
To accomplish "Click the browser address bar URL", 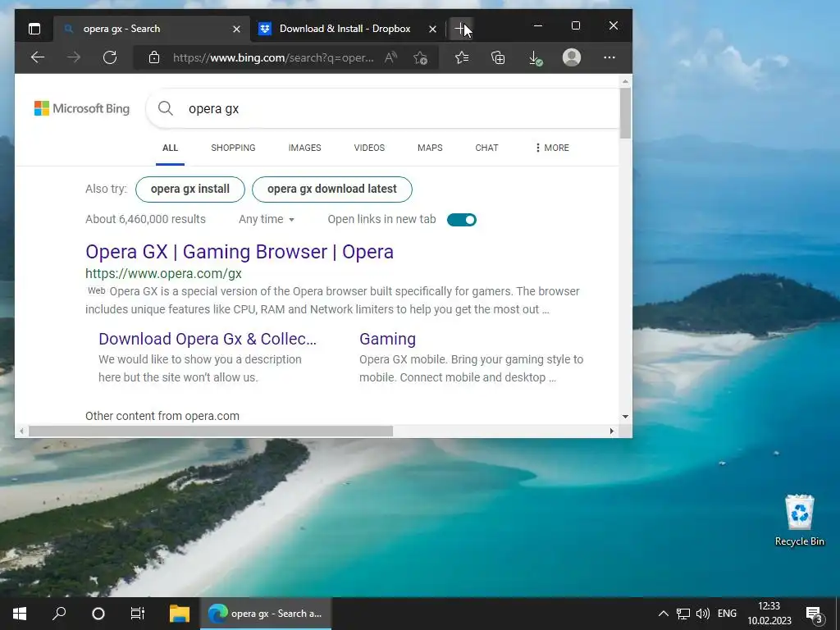I will click(273, 57).
